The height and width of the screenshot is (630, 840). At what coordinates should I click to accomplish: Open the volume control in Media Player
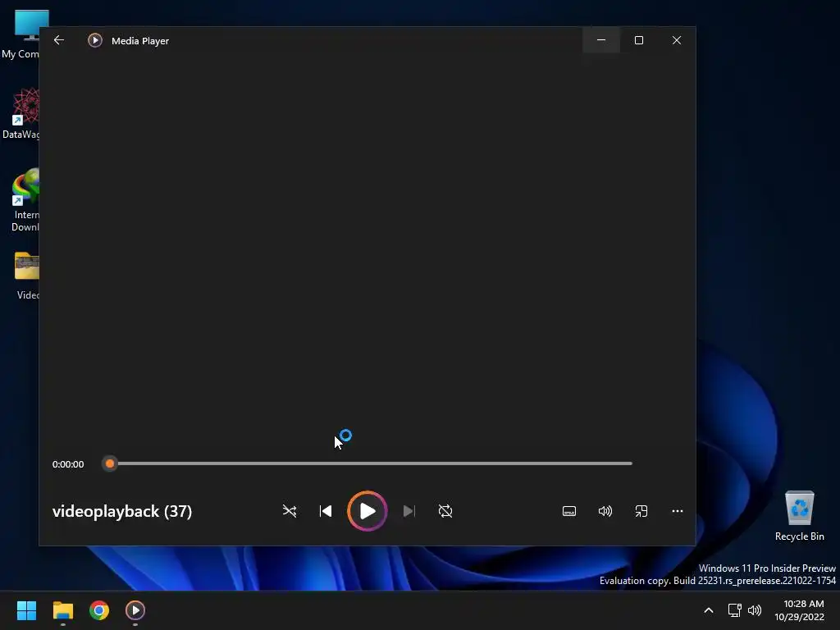(x=605, y=511)
